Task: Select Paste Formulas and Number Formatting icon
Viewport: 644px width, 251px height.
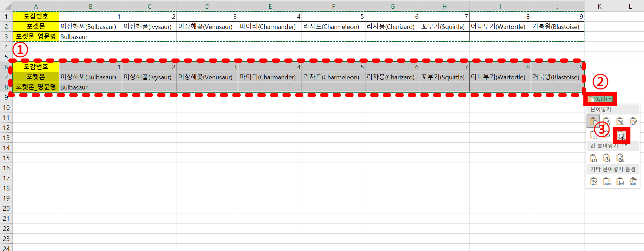Action: click(620, 121)
